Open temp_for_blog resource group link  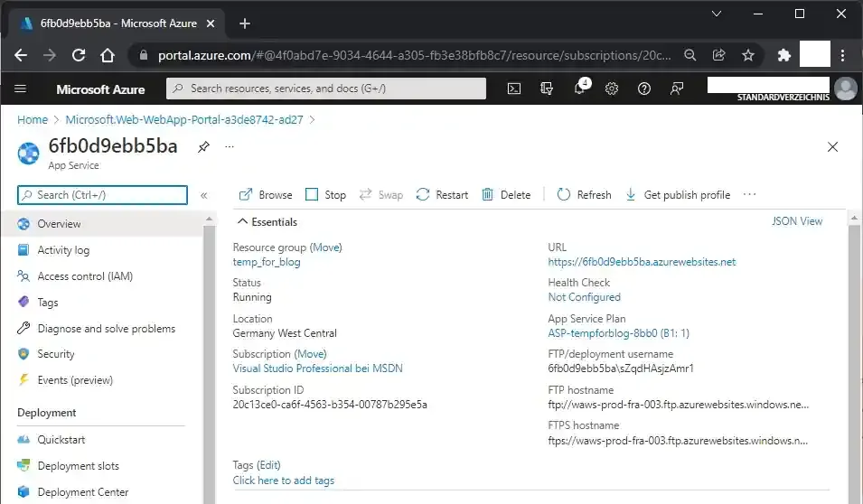267,262
